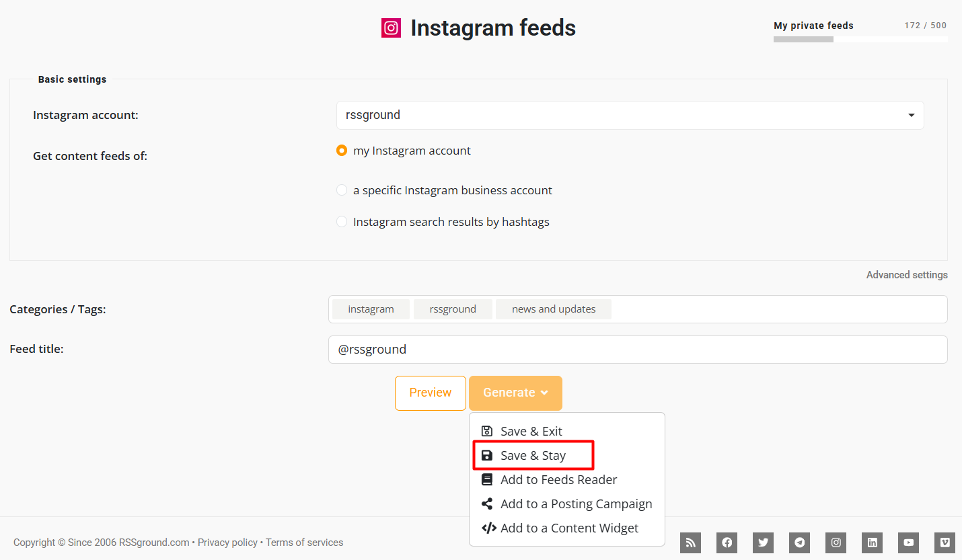The height and width of the screenshot is (560, 962).
Task: Expand Advanced settings
Action: 907,275
